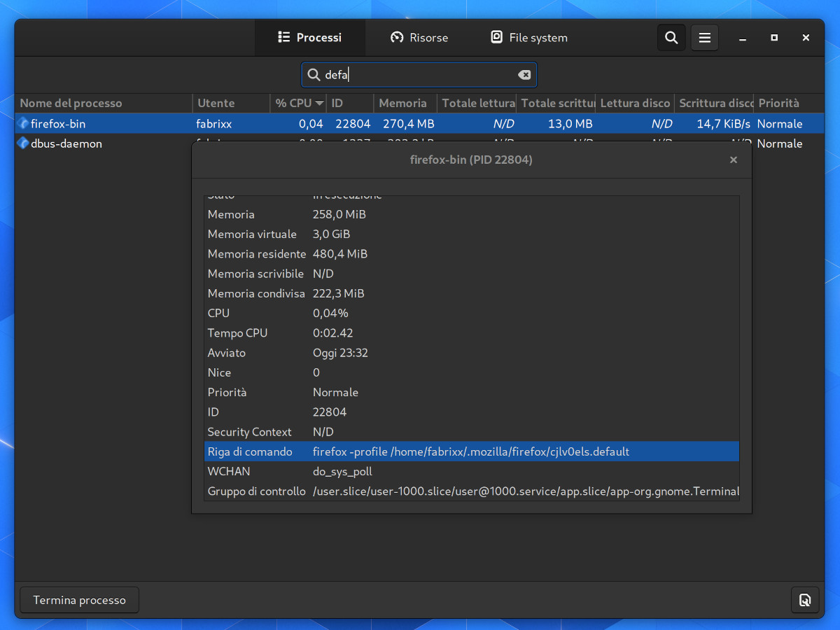
Task: Click the Nice value row
Action: [x=472, y=372]
